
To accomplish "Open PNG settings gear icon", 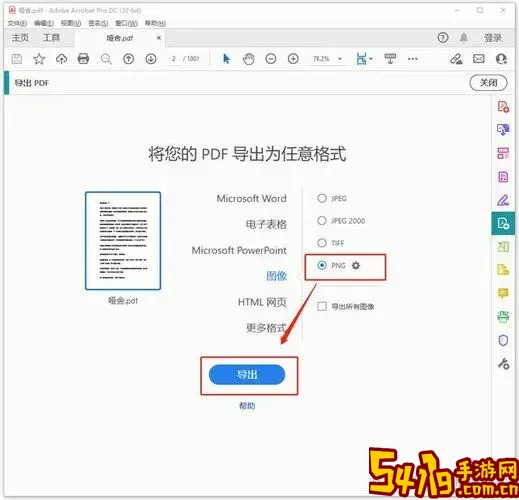I will [356, 266].
